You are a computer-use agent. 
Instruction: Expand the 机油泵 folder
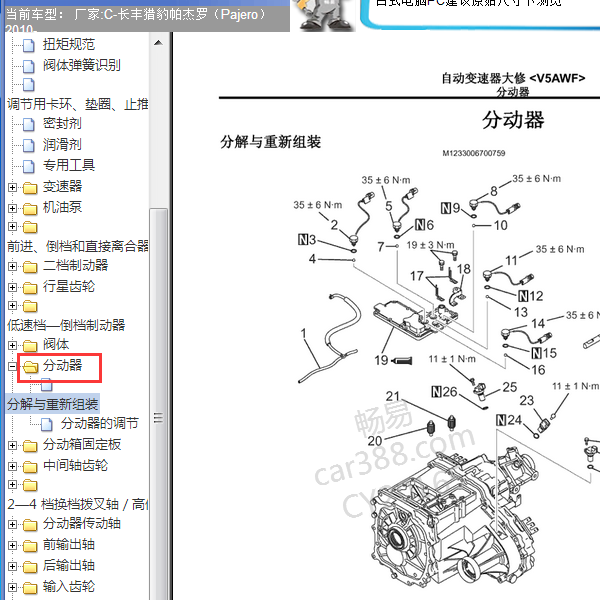(x=12, y=208)
